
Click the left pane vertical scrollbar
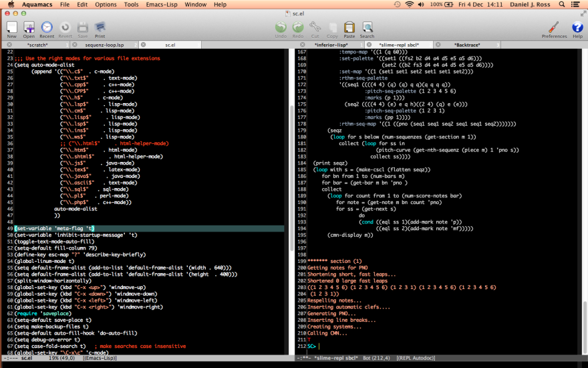[292, 179]
